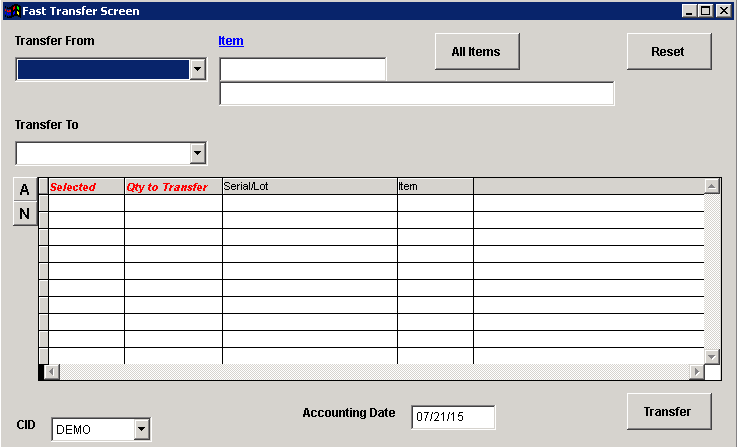Image resolution: width=737 pixels, height=447 pixels.
Task: Click the A button beside the grid
Action: click(x=25, y=189)
